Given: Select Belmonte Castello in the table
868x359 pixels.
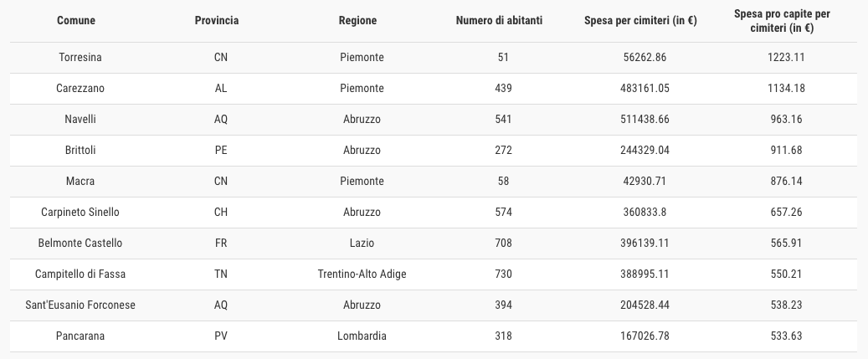Looking at the screenshot, I should (80, 244).
